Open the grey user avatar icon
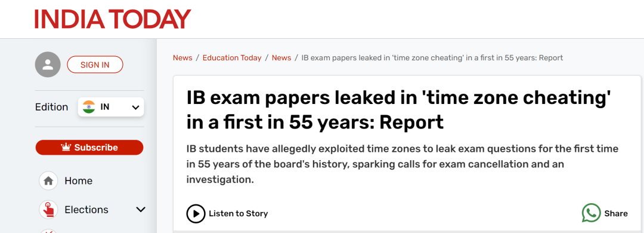The image size is (644, 233). pos(48,65)
